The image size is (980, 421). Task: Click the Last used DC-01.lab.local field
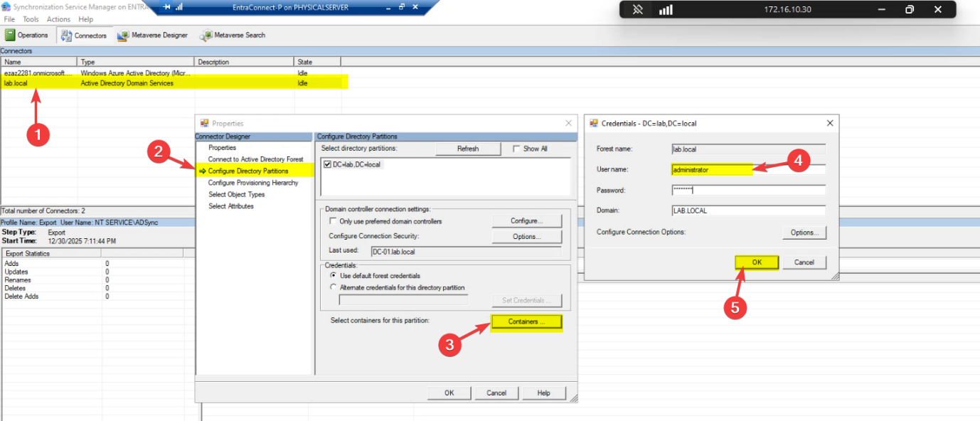(x=466, y=252)
